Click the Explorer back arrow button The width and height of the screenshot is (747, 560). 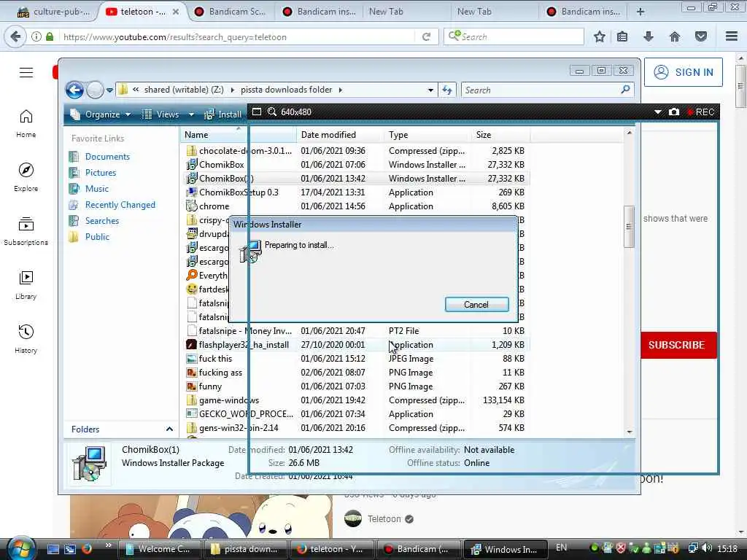pyautogui.click(x=75, y=90)
